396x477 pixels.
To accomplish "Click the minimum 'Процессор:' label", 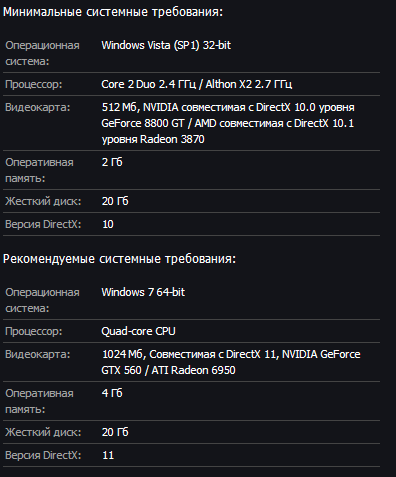I will click(34, 84).
